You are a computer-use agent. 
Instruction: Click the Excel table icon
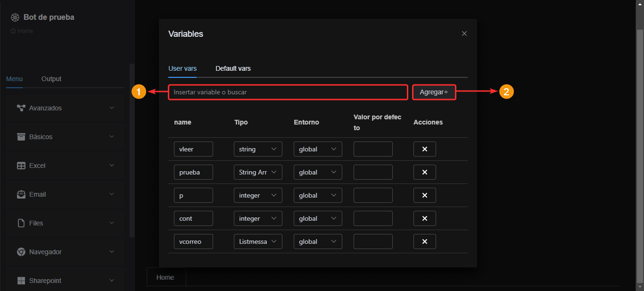(21, 166)
